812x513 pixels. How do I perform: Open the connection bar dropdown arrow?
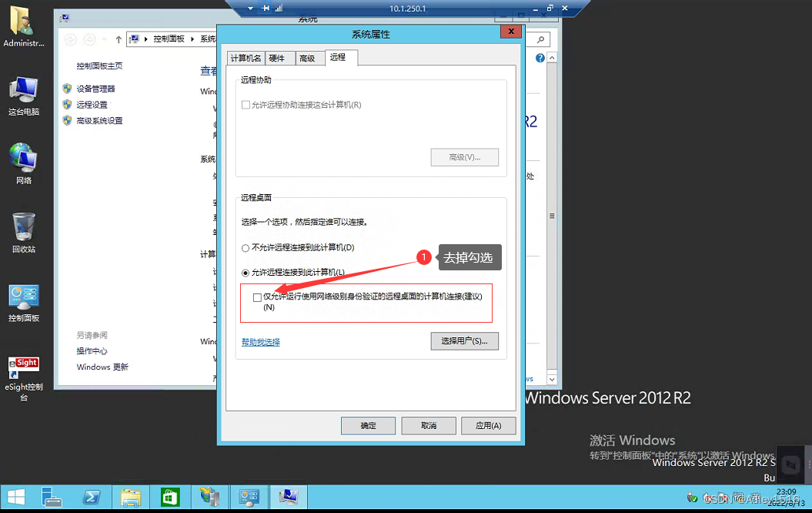click(251, 8)
